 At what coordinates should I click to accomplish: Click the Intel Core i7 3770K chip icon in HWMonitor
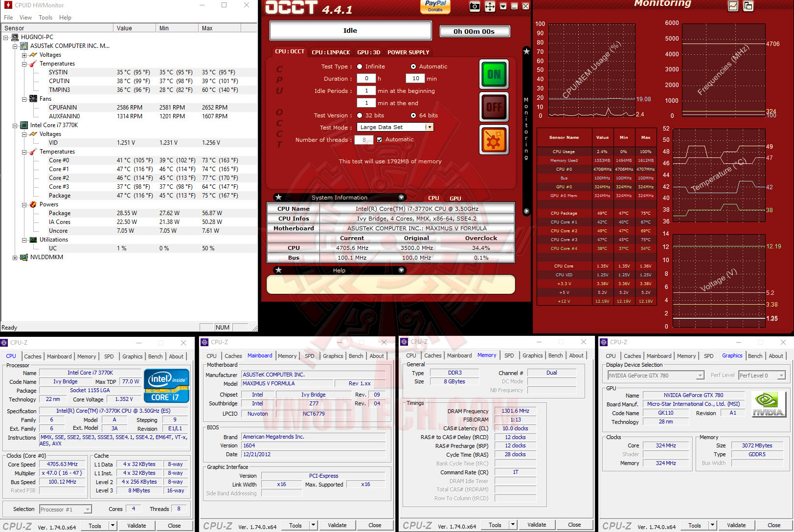23,125
